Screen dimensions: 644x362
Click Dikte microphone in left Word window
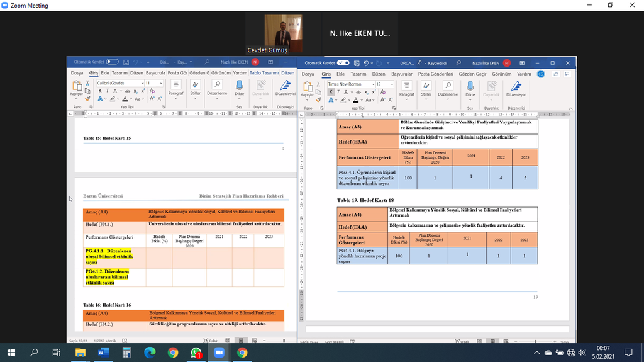coord(239,88)
